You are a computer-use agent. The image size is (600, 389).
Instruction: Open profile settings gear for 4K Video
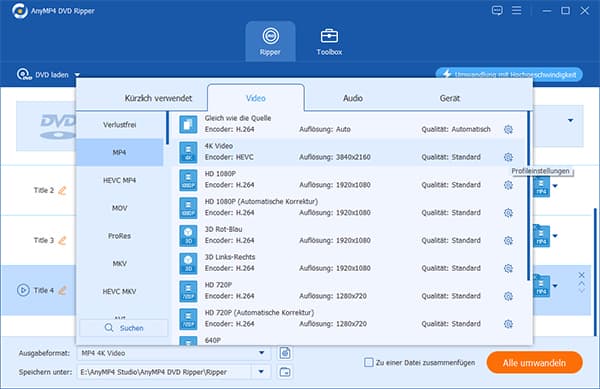pos(508,157)
